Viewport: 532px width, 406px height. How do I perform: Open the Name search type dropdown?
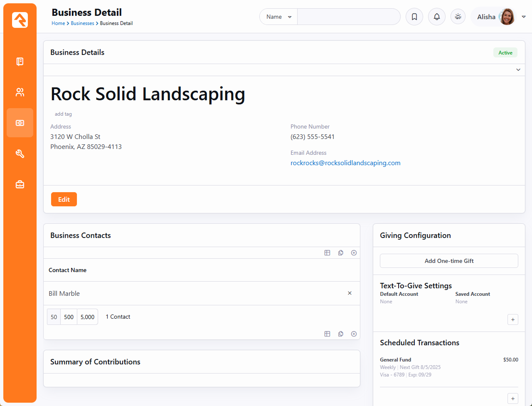click(278, 17)
